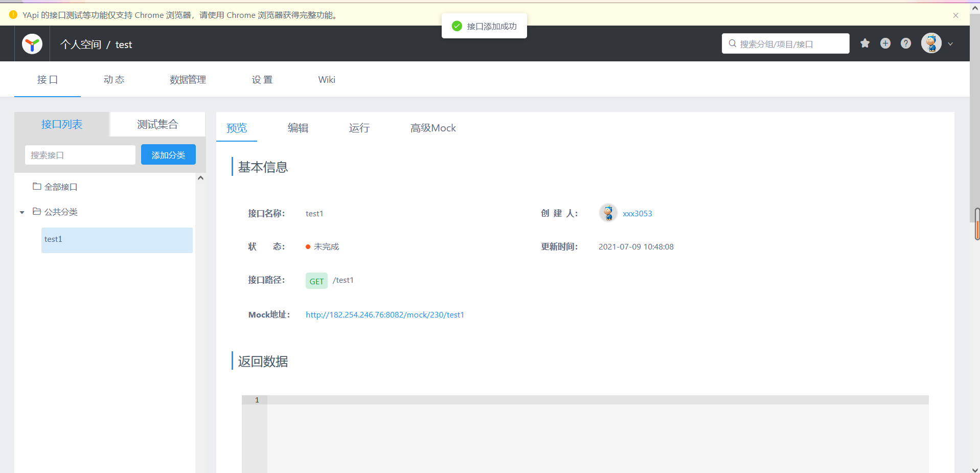
Task: Switch to the 测试集合 tab
Action: pyautogui.click(x=157, y=124)
